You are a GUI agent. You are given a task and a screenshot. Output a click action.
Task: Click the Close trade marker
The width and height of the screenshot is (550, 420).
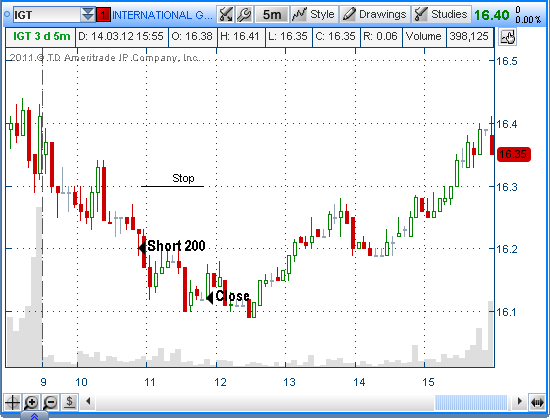(x=228, y=296)
